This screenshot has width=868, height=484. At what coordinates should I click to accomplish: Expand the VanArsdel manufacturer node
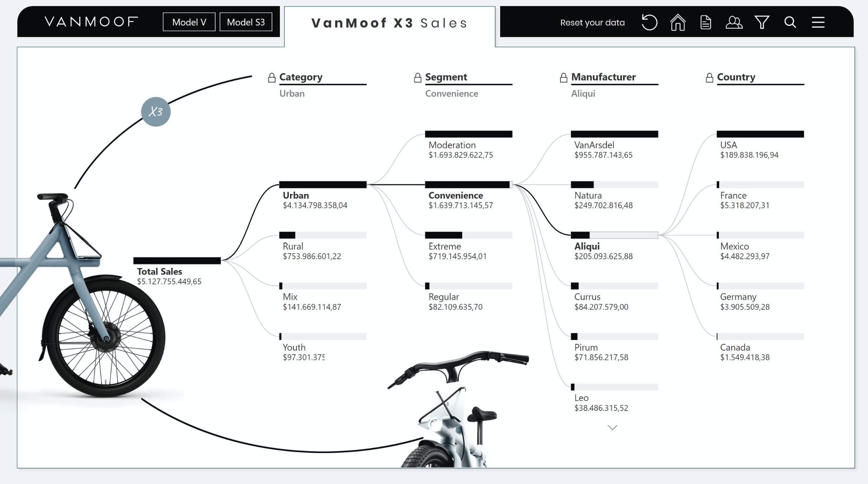click(x=614, y=134)
